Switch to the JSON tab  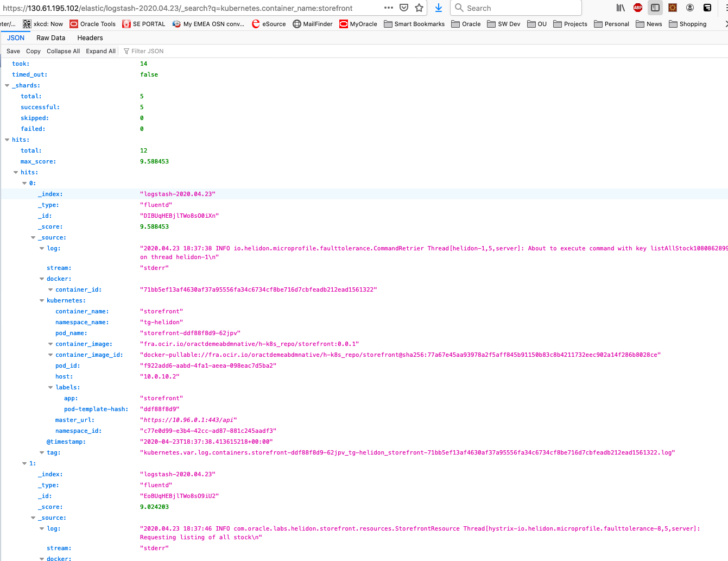click(16, 38)
